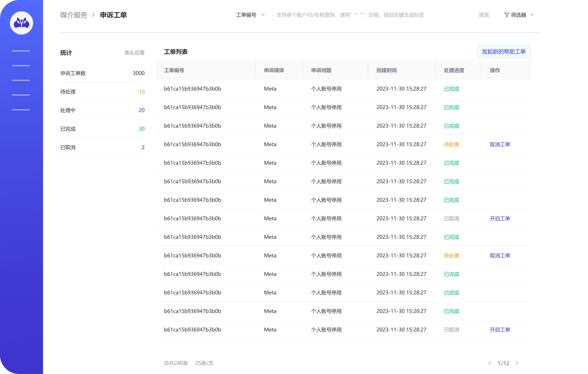Open 表头设置 header settings
588x374 pixels.
[x=134, y=53]
